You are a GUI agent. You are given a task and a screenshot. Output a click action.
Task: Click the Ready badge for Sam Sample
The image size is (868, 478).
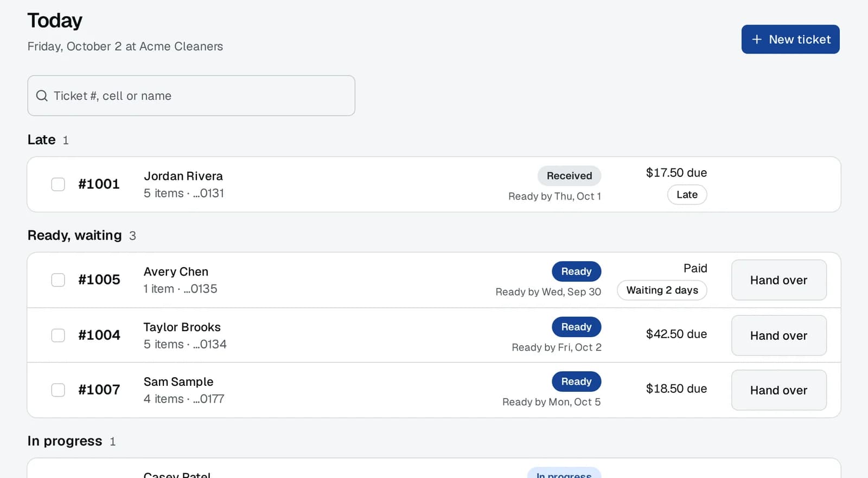tap(577, 382)
